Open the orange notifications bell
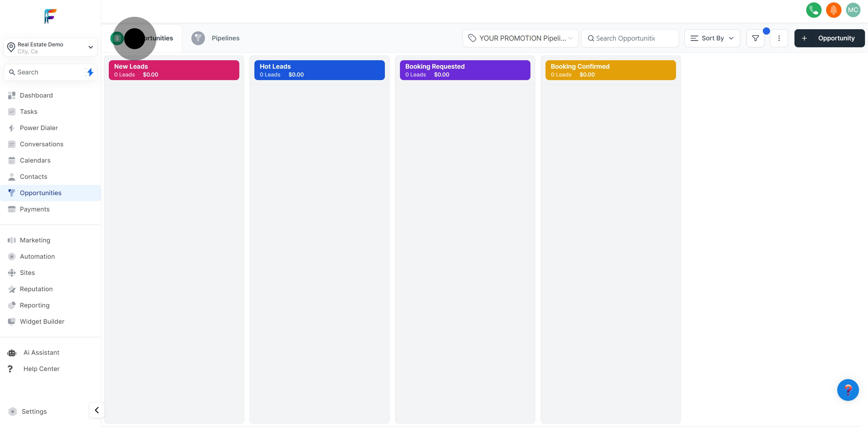The image size is (868, 427). click(833, 10)
